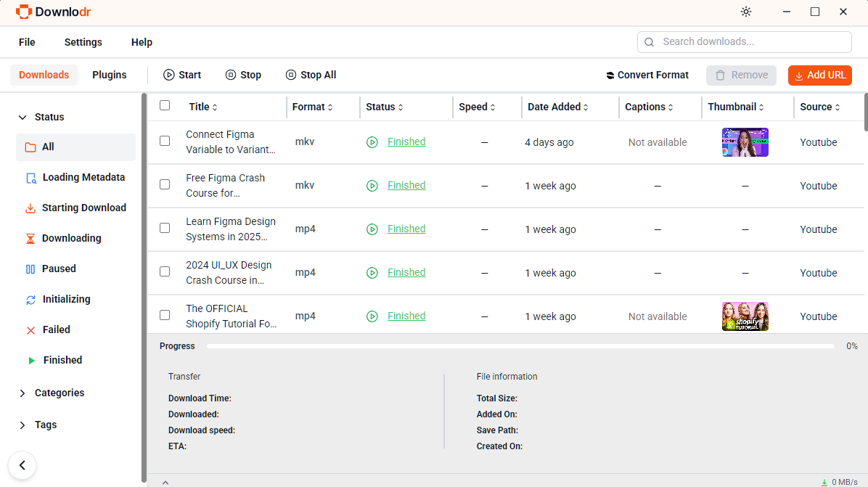868x487 pixels.
Task: Click the Search downloads input field
Action: coord(751,42)
